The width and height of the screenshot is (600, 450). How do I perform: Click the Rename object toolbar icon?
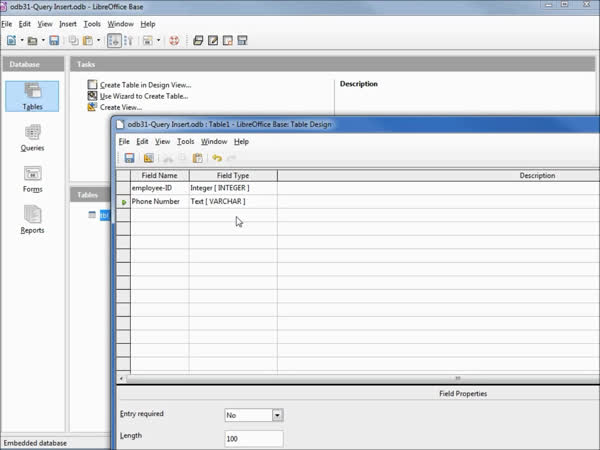click(x=242, y=40)
